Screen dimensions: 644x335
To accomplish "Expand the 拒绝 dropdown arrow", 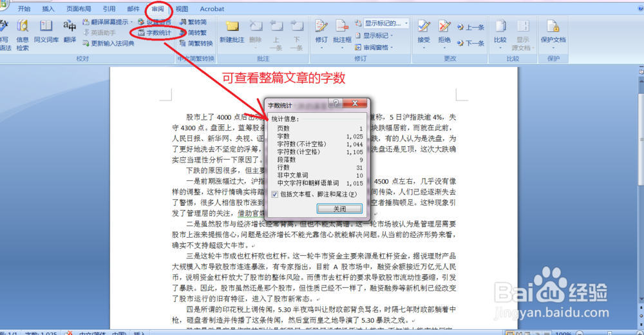I will 444,48.
